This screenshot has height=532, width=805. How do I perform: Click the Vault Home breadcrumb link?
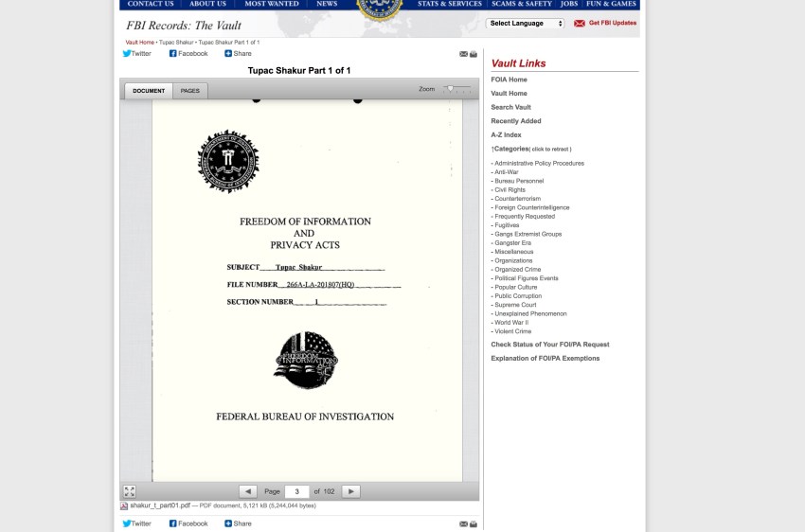click(x=140, y=43)
